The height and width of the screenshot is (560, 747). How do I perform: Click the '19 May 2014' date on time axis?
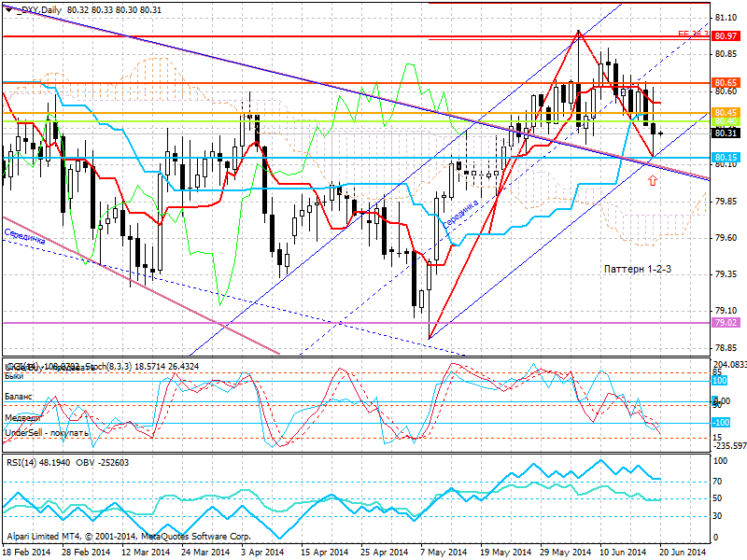[505, 552]
